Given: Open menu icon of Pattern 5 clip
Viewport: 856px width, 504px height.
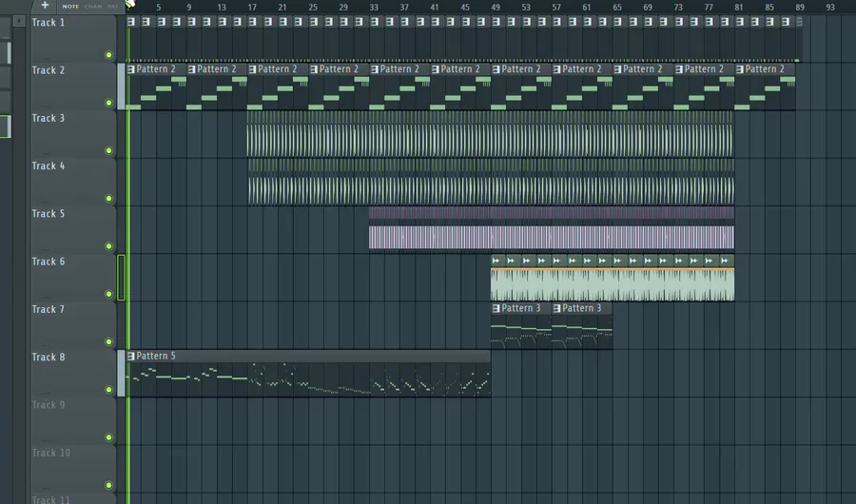Looking at the screenshot, I should coord(131,356).
